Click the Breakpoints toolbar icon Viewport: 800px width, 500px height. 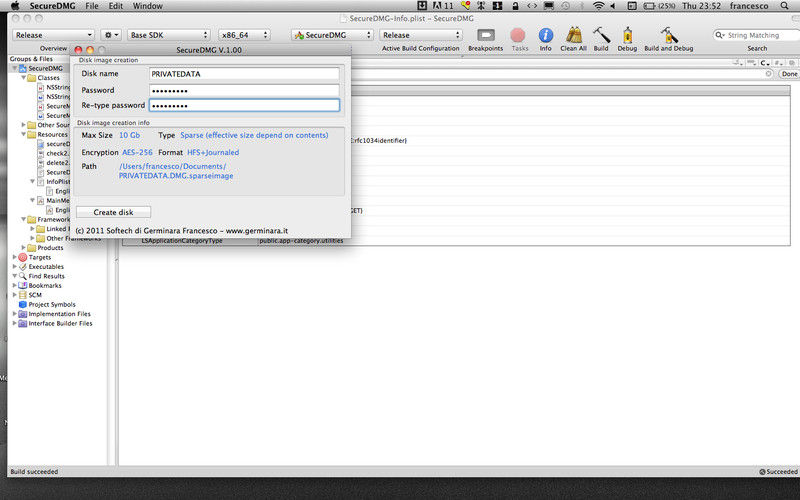485,35
